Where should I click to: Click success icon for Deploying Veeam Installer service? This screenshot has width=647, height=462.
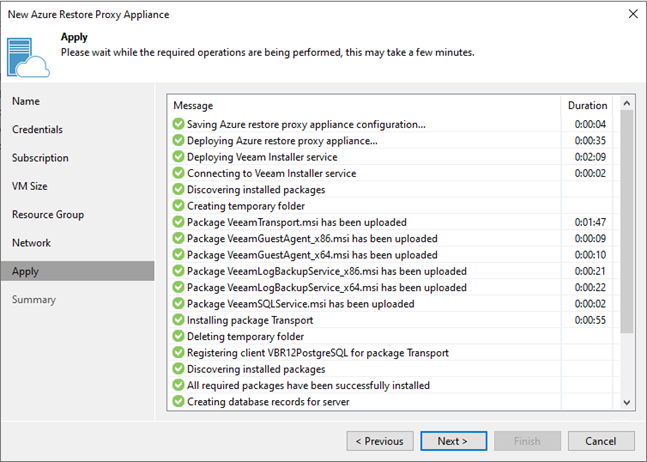178,157
